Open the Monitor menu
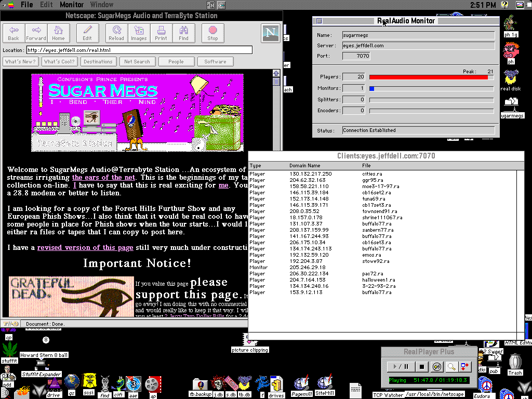Image resolution: width=532 pixels, height=399 pixels. [72, 5]
